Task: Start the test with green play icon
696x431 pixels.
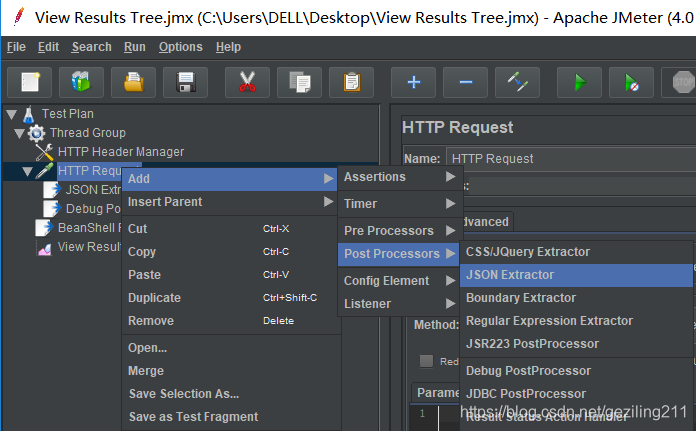Action: [579, 82]
